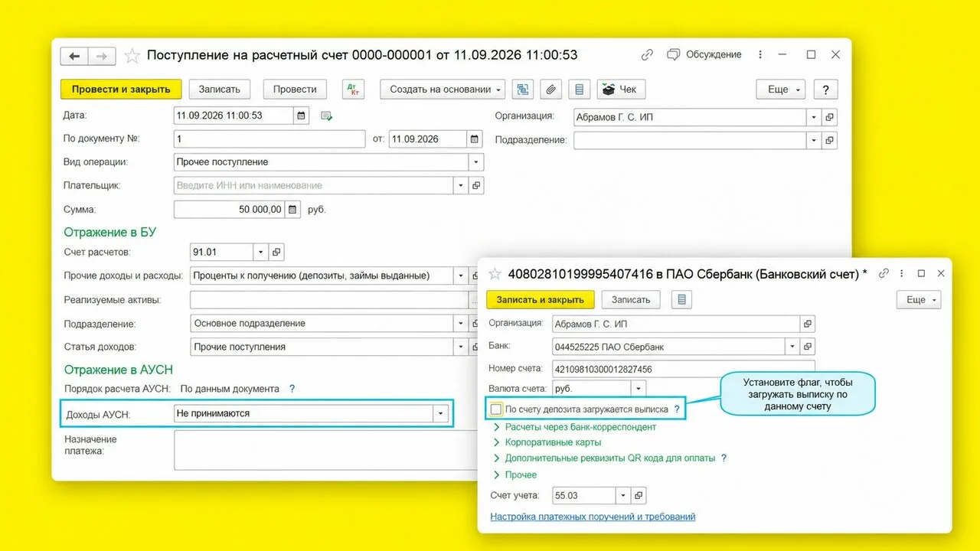Screen dimensions: 980x551
Task: Click Записать in the main document toolbar
Action: (x=220, y=89)
